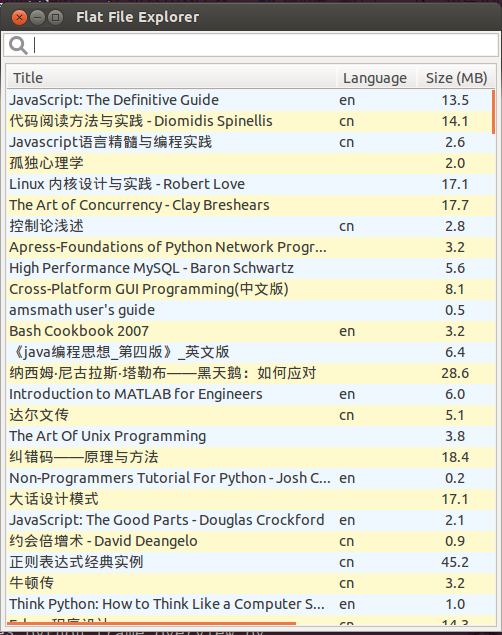Click size value 8.1
Screen dimensions: 502x635
click(x=455, y=289)
